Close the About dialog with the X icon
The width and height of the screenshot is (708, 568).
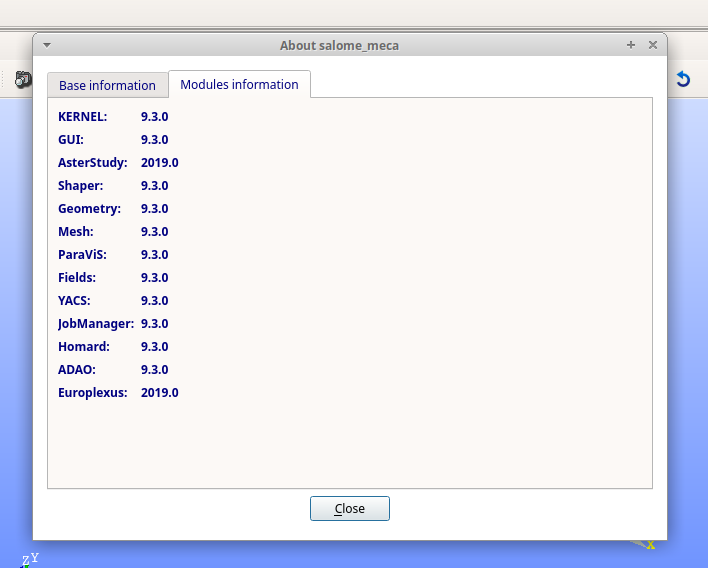coord(652,45)
